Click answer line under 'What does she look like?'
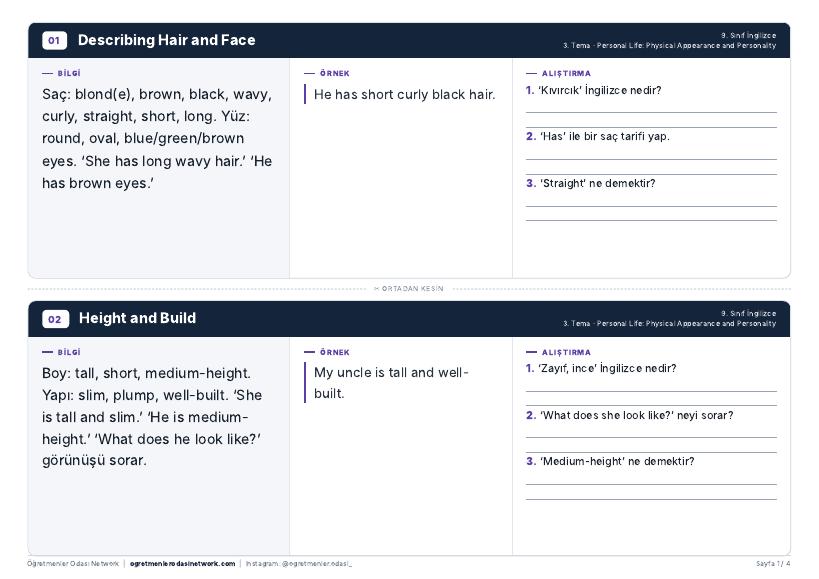Screen dimensions: 819x579 (651, 438)
